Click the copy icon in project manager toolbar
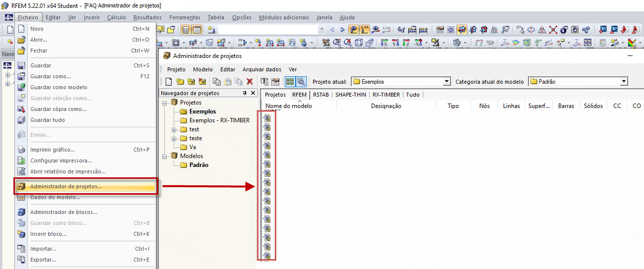Viewport: 644px width, 269px height. 216,82
